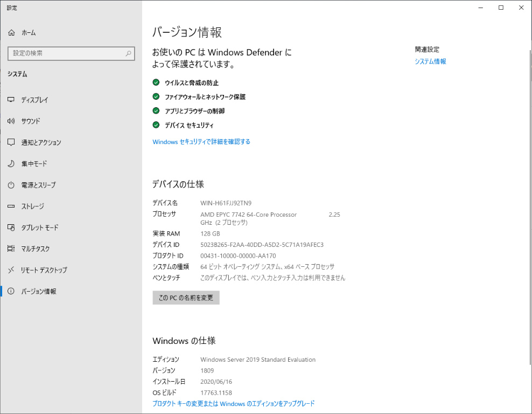Click version value 1809

(207, 370)
